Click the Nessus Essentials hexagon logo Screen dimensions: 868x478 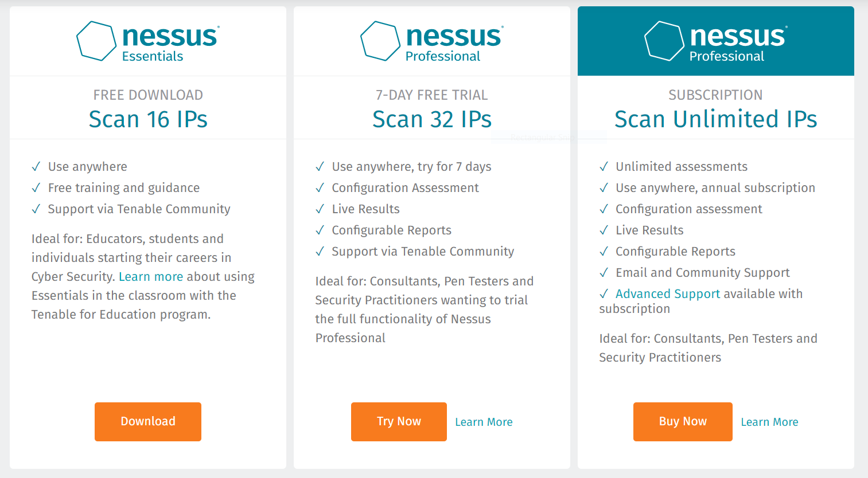tap(98, 41)
